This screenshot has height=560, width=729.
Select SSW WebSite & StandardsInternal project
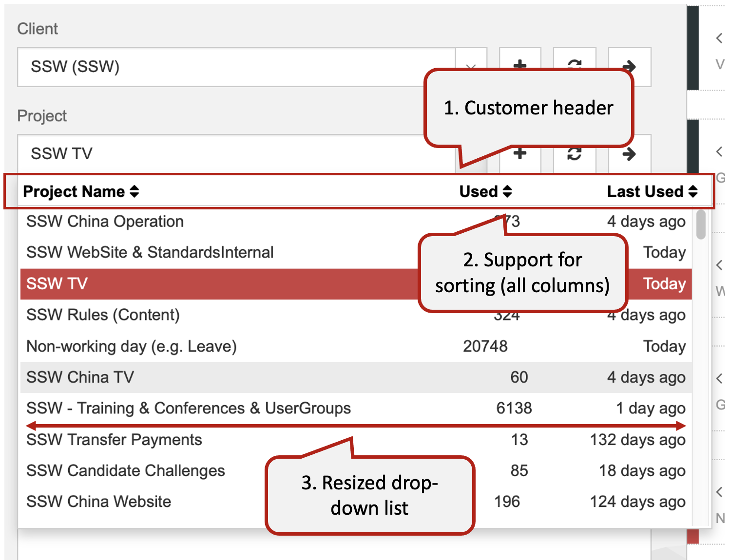pos(150,253)
